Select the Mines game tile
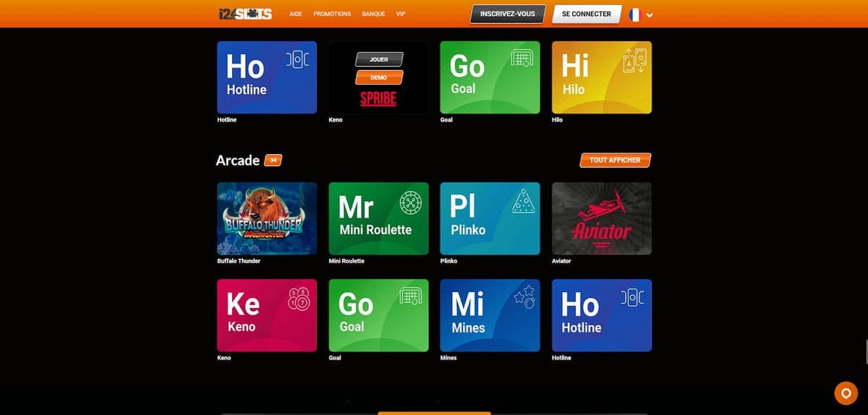 pos(490,315)
